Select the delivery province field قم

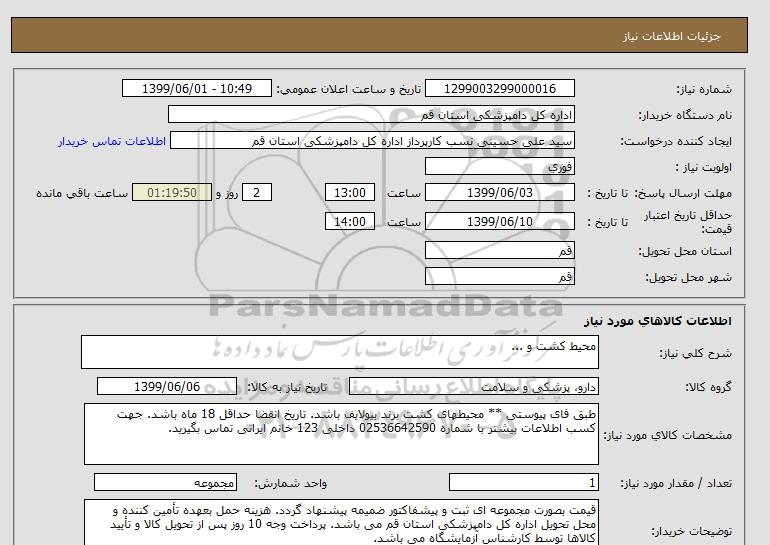pyautogui.click(x=499, y=250)
